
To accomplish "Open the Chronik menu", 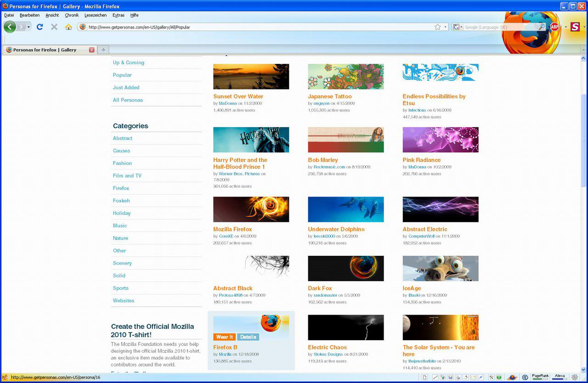I will point(72,15).
